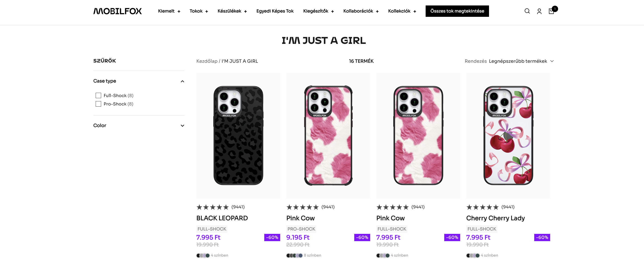Go to Kezdőlap breadcrumb link
Screen dimensions: 644x270
tap(207, 61)
